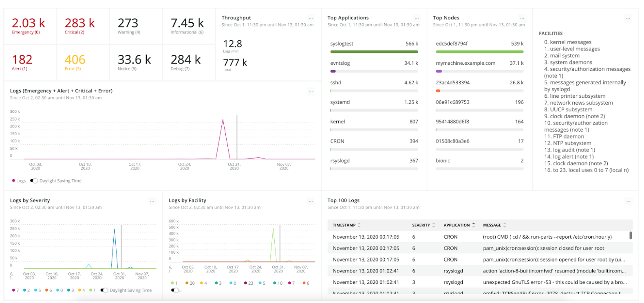The width and height of the screenshot is (644, 303).
Task: Toggle severity 0 series in Logs by Severity legend
Action: coord(60,290)
